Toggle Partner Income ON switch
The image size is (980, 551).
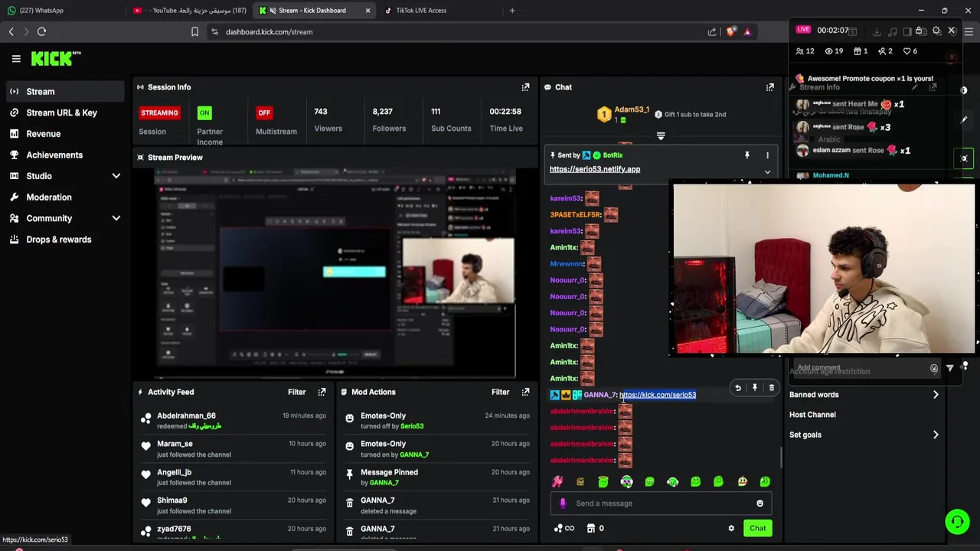[204, 112]
